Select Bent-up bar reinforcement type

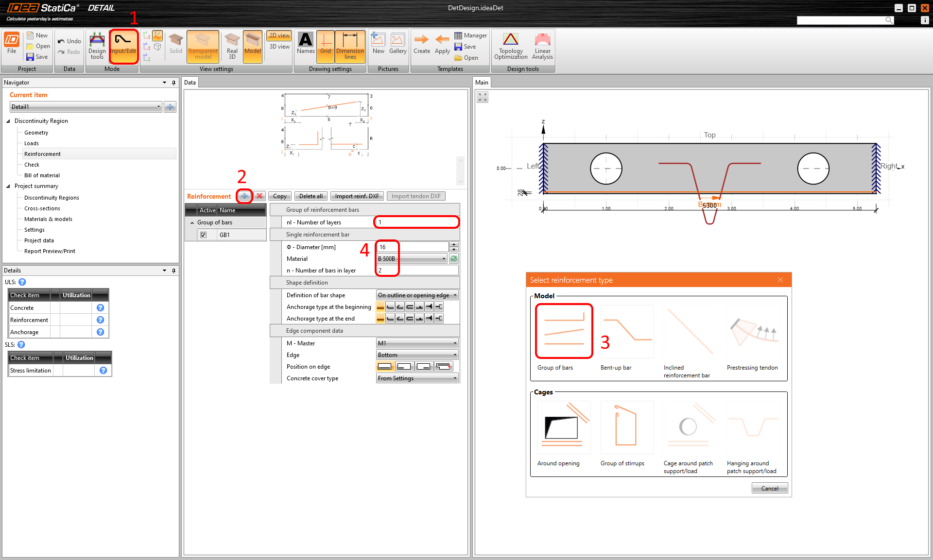[627, 332]
